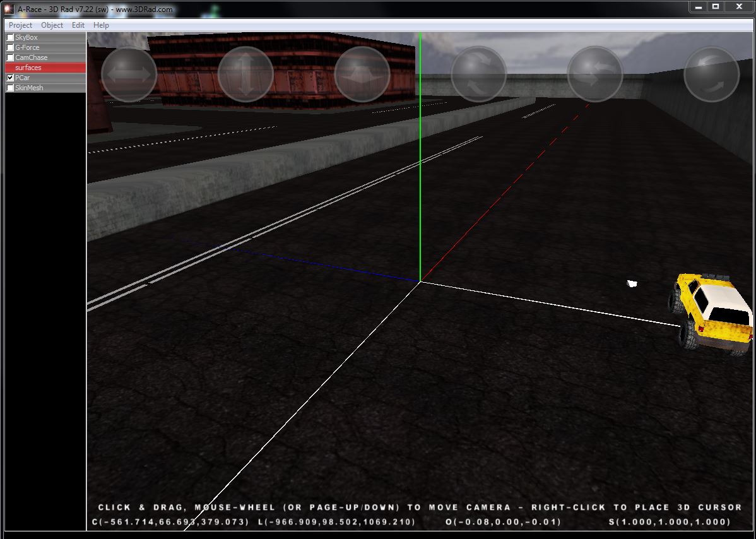This screenshot has width=756, height=539.
Task: Click the fifth gizmo with sideways rotation arrows
Action: [595, 74]
